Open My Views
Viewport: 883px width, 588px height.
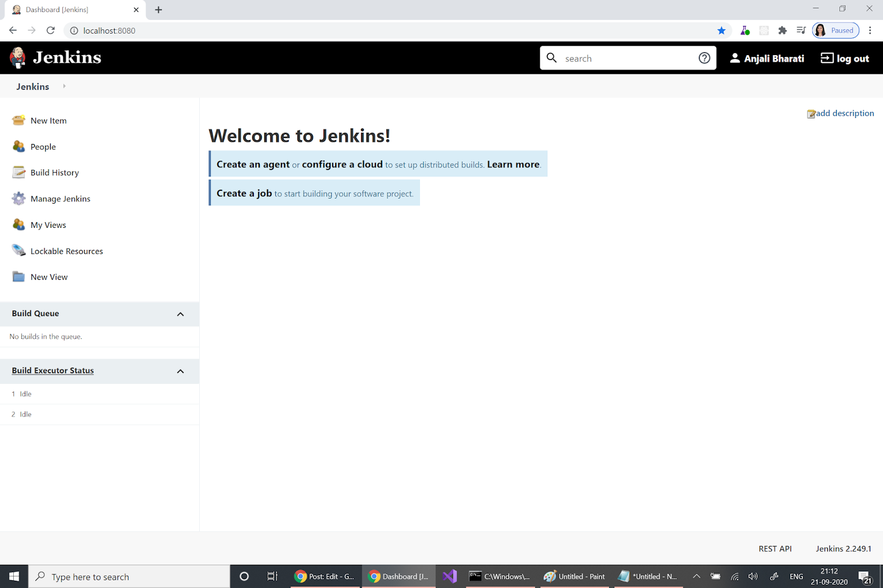point(48,225)
